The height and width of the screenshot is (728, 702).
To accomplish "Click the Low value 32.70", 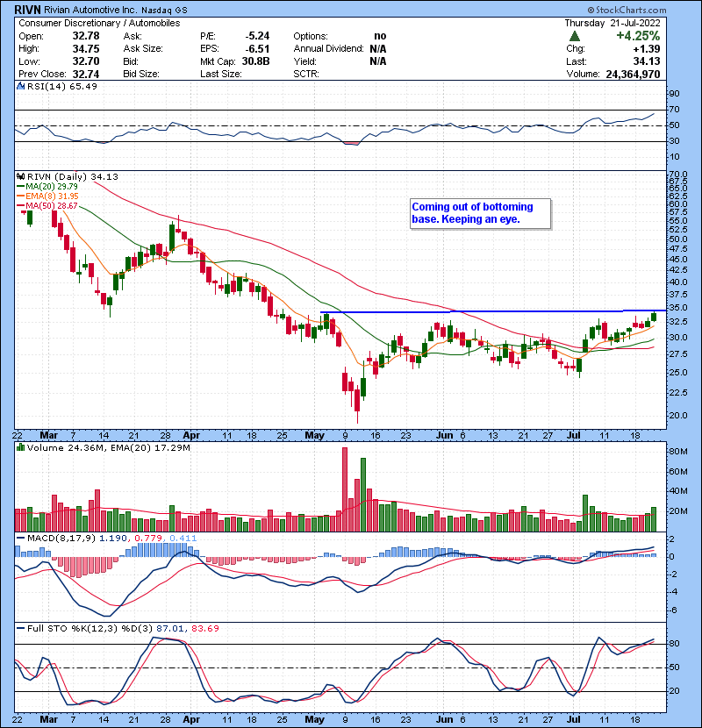I will coord(86,61).
